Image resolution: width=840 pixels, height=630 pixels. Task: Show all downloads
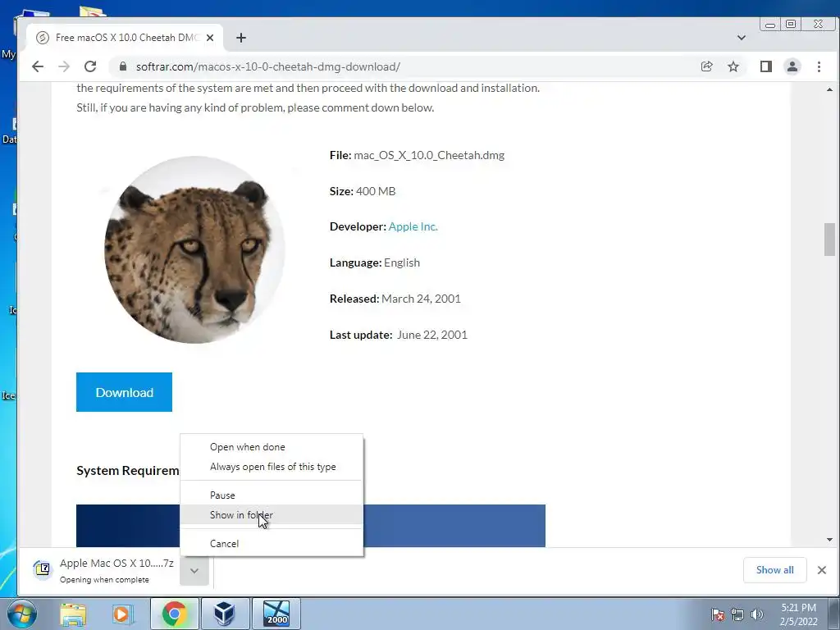pos(774,570)
